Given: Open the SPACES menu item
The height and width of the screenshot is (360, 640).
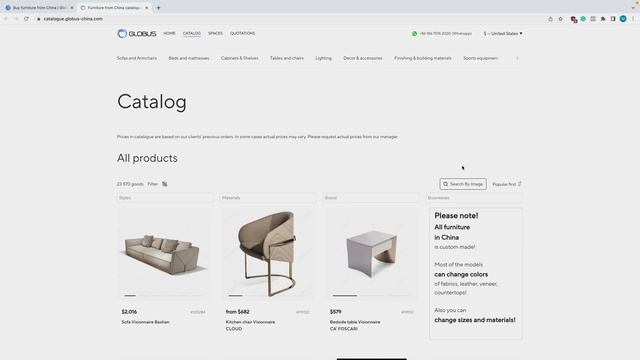Looking at the screenshot, I should (215, 33).
